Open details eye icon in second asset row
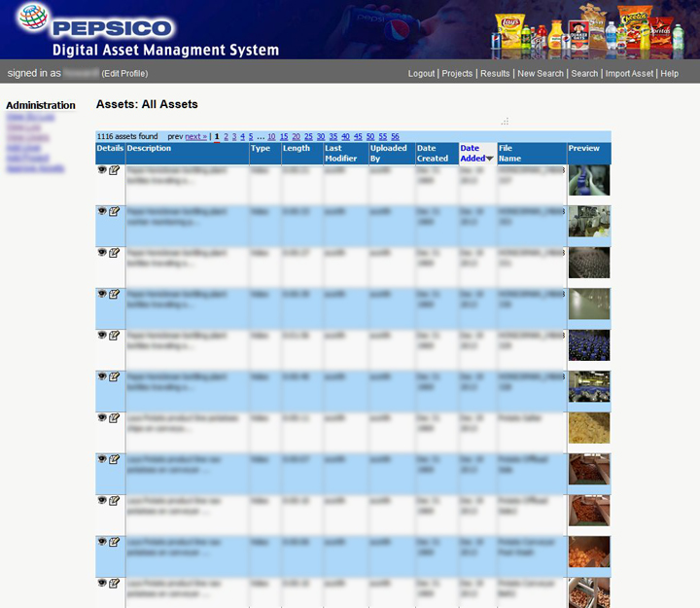The image size is (700, 608). point(102,211)
